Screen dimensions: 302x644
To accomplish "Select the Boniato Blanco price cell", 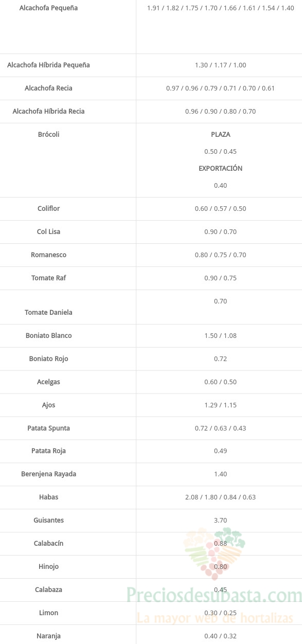I will 220,335.
